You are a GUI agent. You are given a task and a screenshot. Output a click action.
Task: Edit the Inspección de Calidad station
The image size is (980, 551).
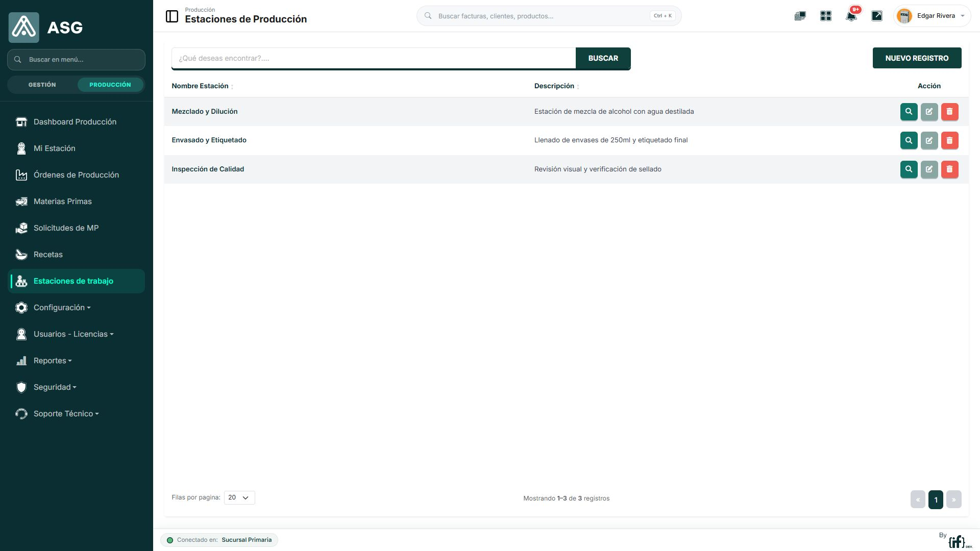click(x=929, y=169)
